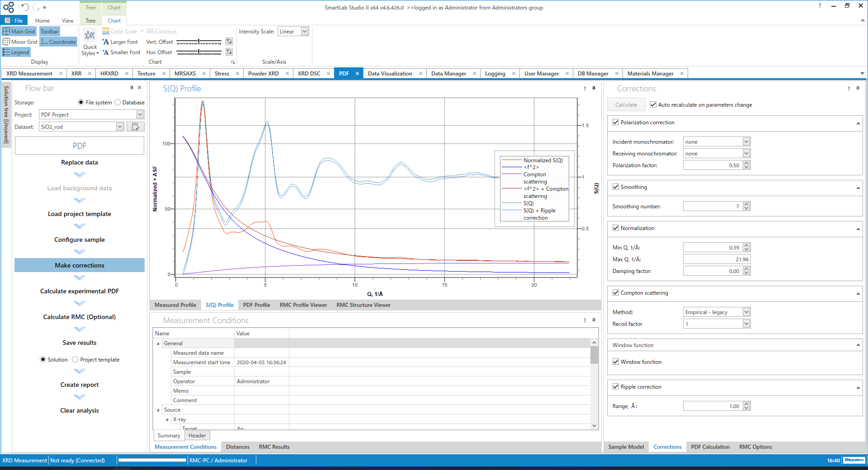Image resolution: width=868 pixels, height=470 pixels.
Task: Uncheck the Polarization correction checkbox
Action: [616, 122]
